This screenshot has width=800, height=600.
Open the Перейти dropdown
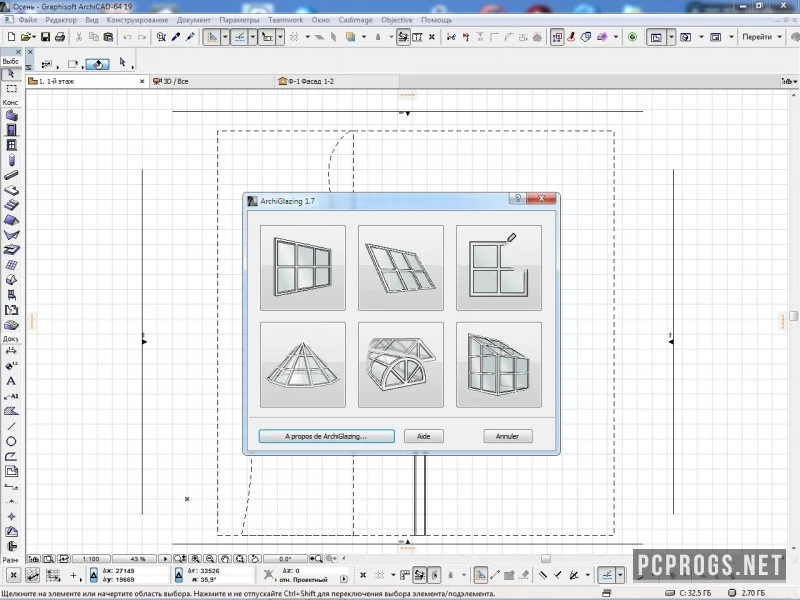point(761,37)
